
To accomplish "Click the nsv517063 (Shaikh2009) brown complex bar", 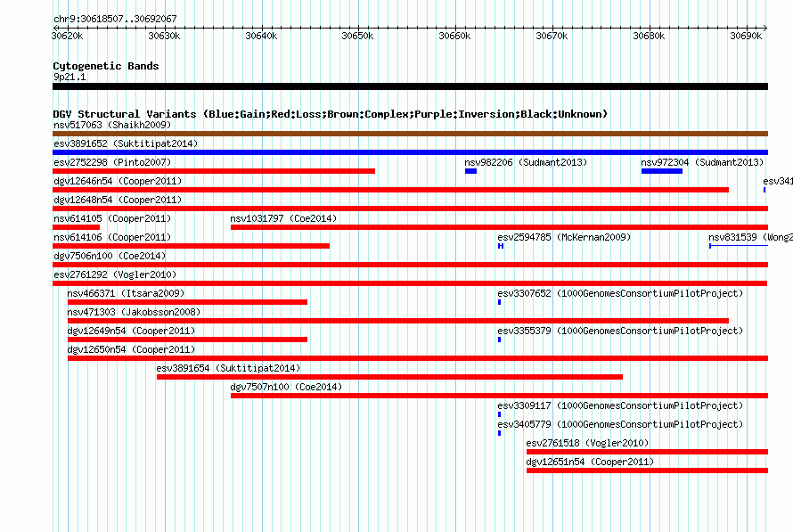I will click(410, 134).
